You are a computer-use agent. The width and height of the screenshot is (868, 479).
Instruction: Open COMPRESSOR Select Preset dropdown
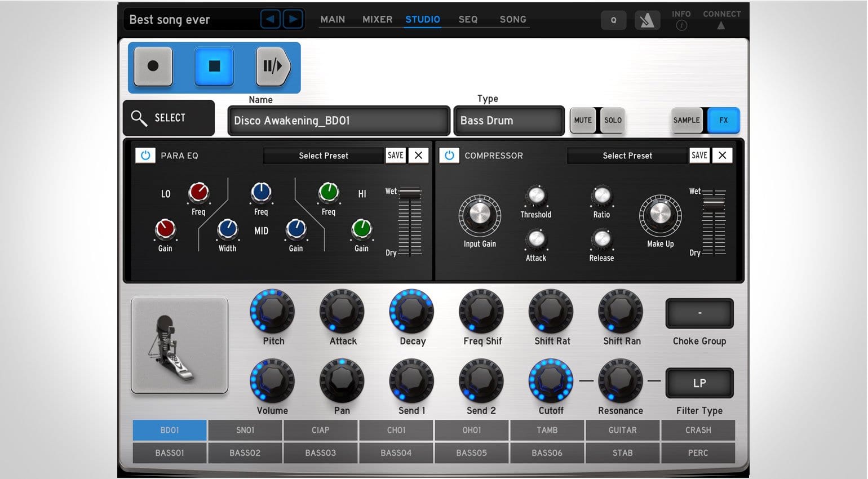point(627,156)
